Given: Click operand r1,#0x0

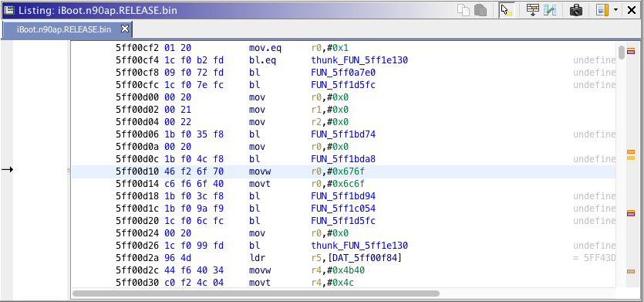Looking at the screenshot, I should pyautogui.click(x=330, y=110).
